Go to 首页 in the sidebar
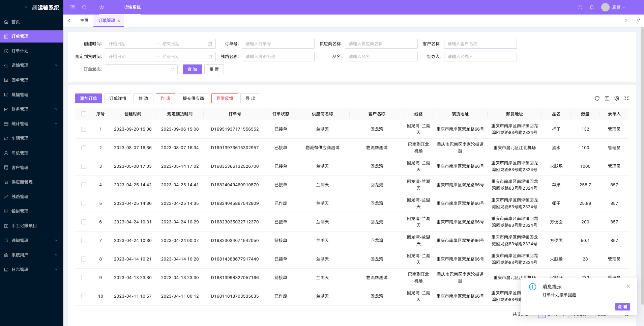644x326 pixels. click(x=31, y=22)
